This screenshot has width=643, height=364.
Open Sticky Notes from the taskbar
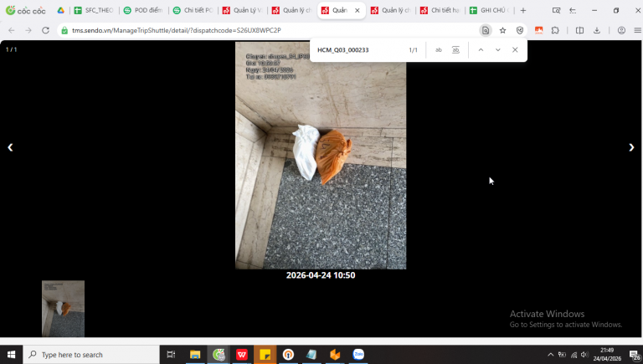click(265, 355)
